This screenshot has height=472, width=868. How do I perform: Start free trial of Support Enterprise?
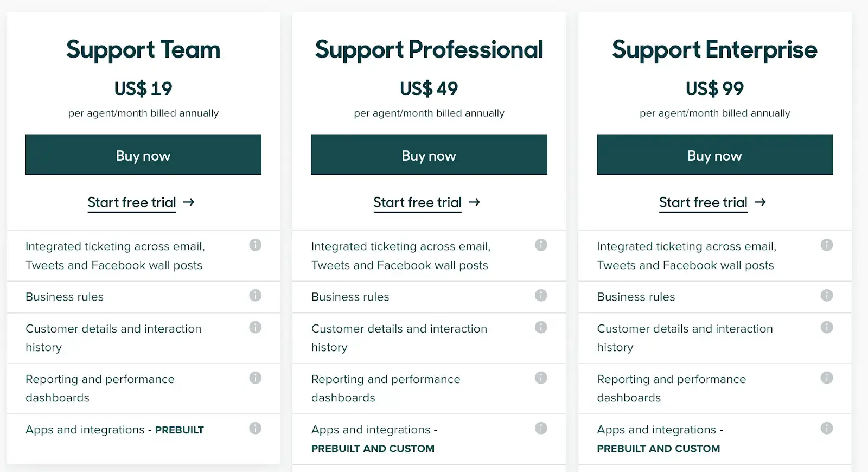click(703, 202)
